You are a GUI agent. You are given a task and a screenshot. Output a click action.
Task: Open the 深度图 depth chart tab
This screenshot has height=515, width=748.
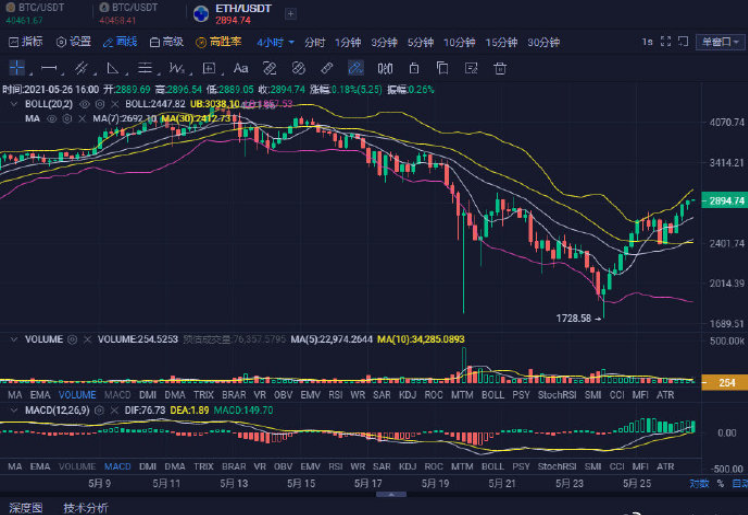point(26,508)
